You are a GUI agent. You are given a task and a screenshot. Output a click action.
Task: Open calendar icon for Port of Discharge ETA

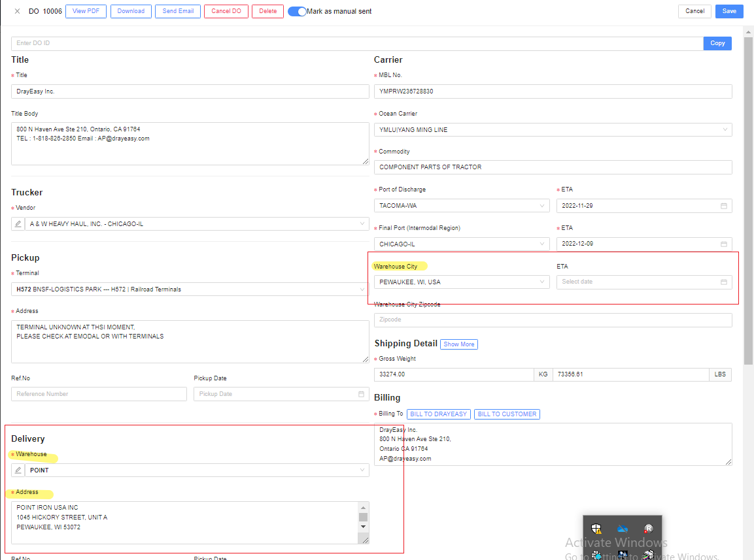(724, 206)
